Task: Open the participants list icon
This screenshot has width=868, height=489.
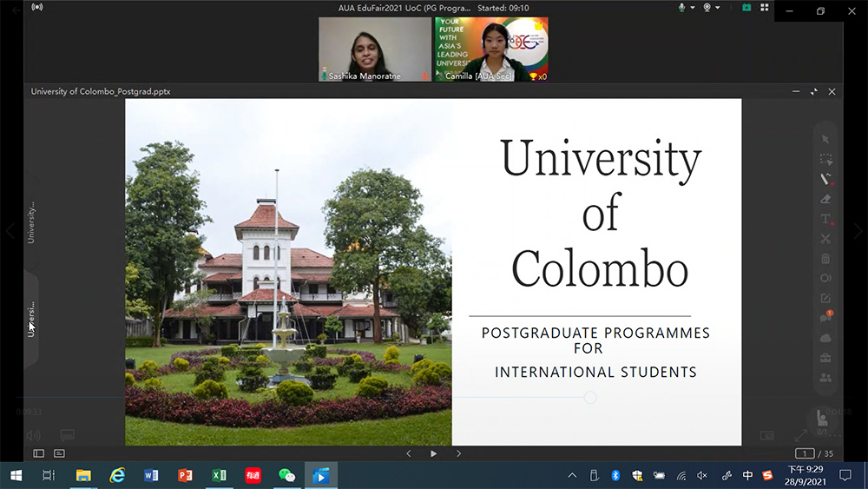Action: [x=825, y=378]
